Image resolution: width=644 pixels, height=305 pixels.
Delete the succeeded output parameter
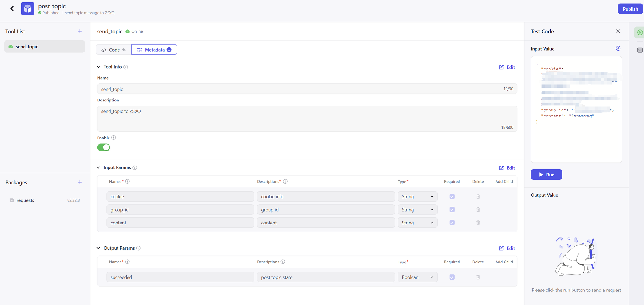(478, 277)
